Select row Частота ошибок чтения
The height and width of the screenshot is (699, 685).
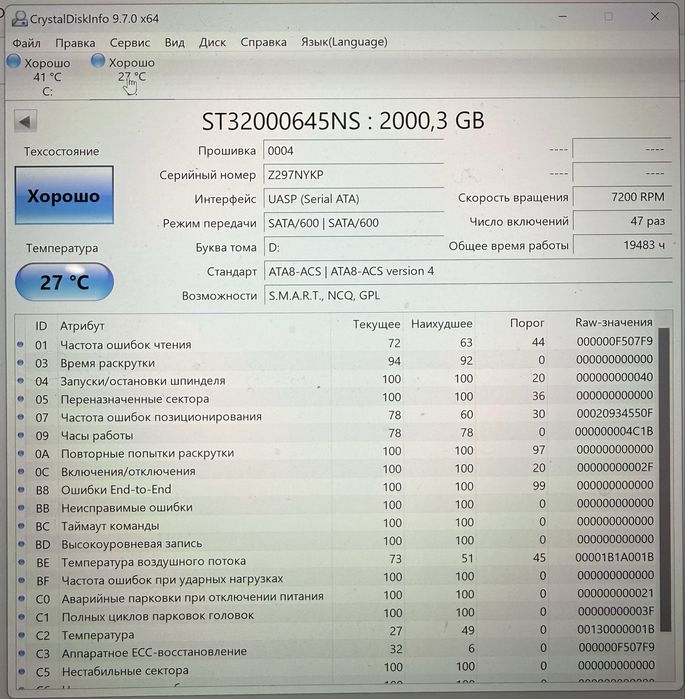pyautogui.click(x=336, y=344)
